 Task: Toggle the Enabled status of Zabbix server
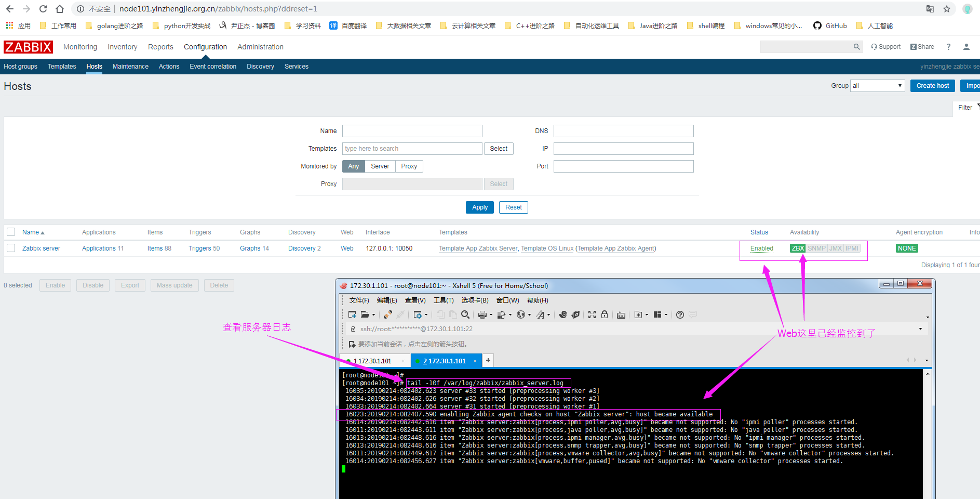tap(761, 248)
